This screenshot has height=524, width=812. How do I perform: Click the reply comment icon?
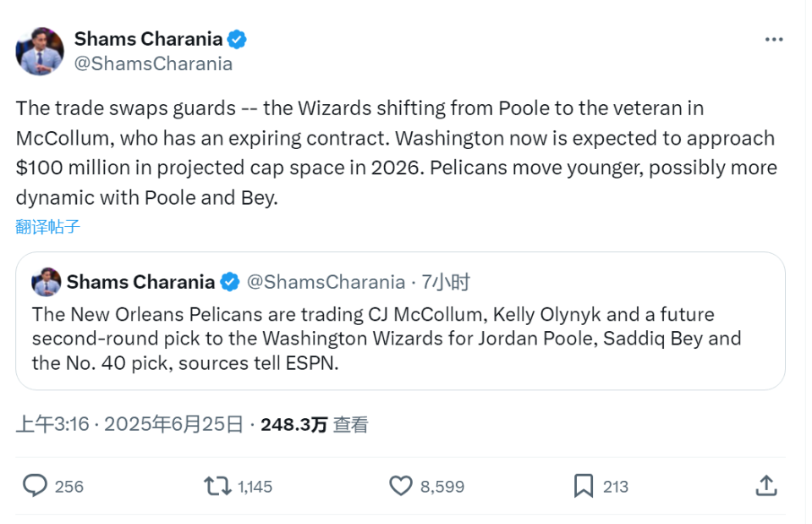(35, 485)
